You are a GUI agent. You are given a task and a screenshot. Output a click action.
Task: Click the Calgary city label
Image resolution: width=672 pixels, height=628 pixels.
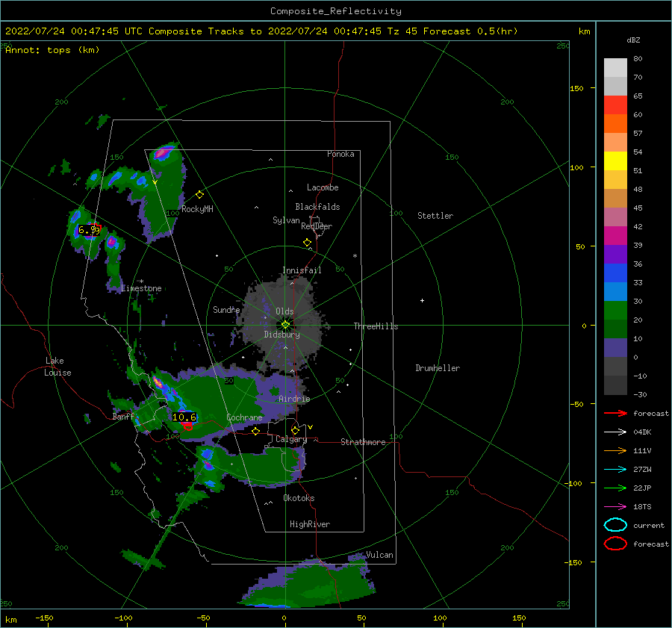(291, 439)
